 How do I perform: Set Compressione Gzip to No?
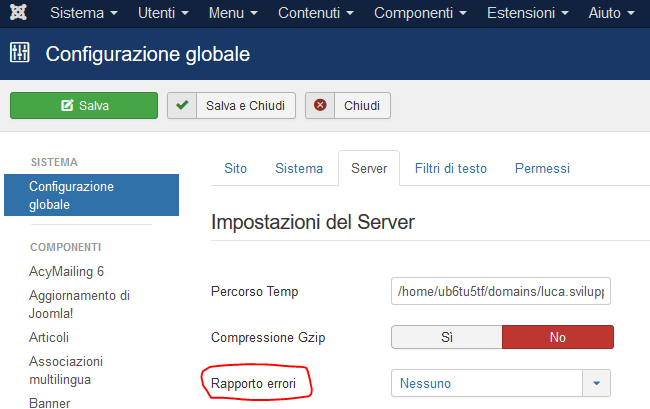(x=558, y=337)
